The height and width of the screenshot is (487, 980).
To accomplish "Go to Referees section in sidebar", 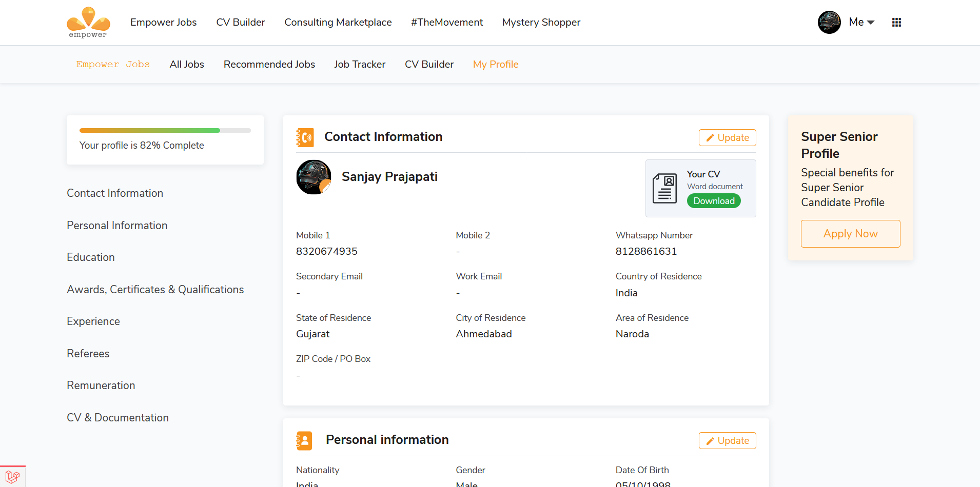I will (88, 354).
